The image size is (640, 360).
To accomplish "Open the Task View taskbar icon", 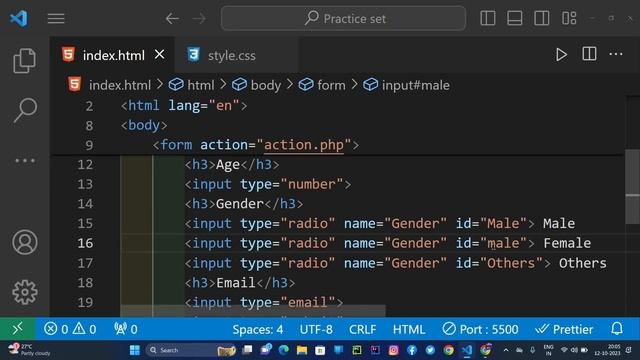I will pyautogui.click(x=247, y=350).
